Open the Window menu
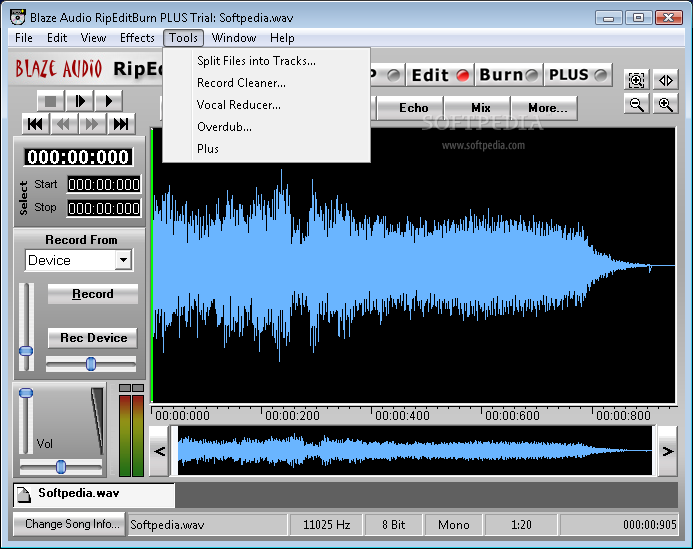This screenshot has height=549, width=693. (x=234, y=38)
